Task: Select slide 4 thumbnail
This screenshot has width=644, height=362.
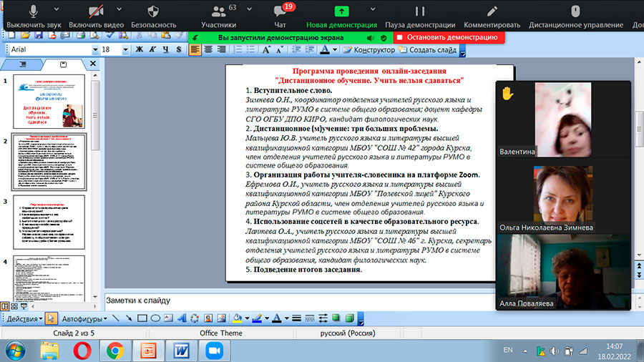Action: pos(49,279)
